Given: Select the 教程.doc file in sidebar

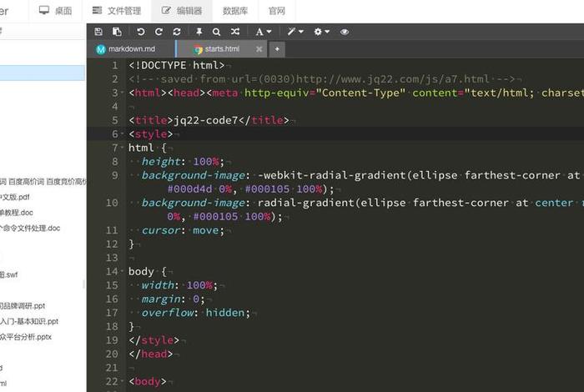Looking at the screenshot, I should point(17,213).
